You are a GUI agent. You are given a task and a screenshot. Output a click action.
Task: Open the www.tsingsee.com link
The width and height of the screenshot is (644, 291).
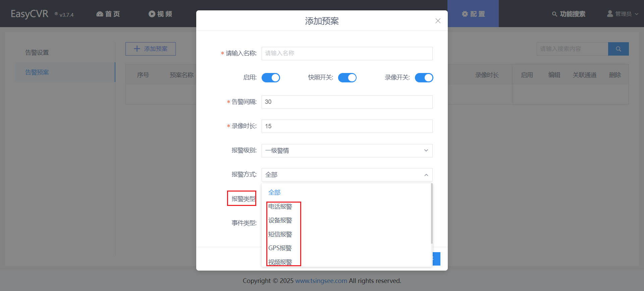coord(321,281)
